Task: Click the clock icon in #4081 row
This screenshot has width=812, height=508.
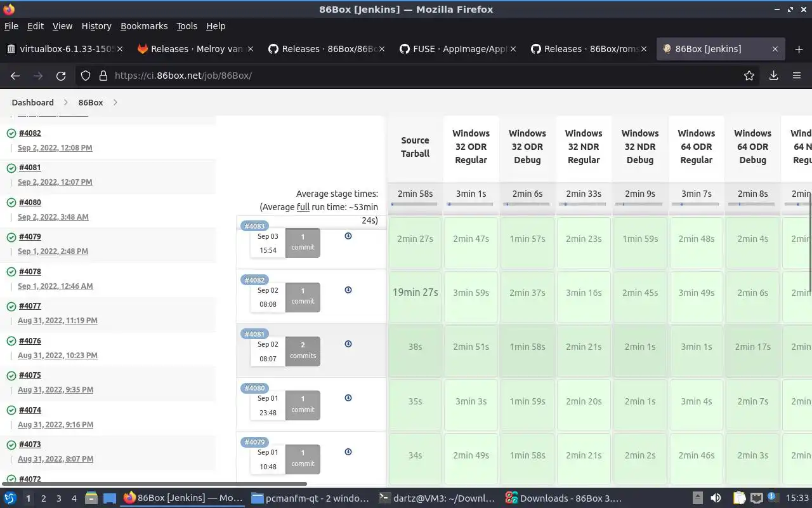Action: [348, 344]
